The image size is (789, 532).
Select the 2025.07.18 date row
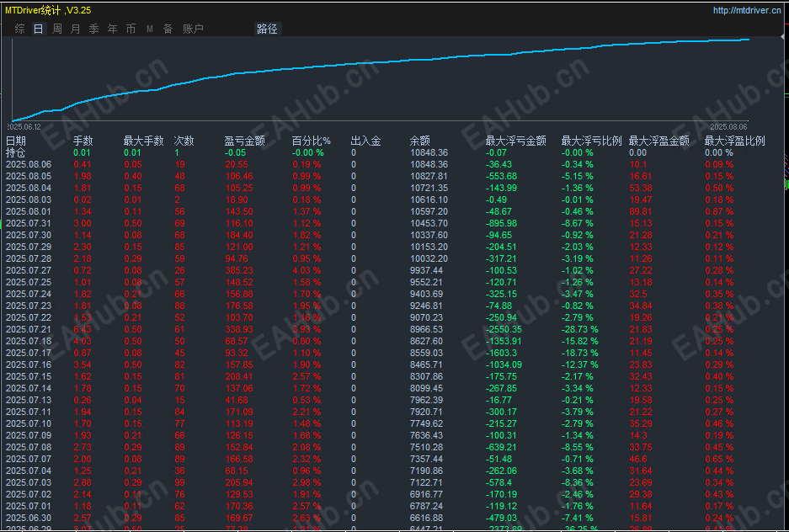(x=28, y=341)
